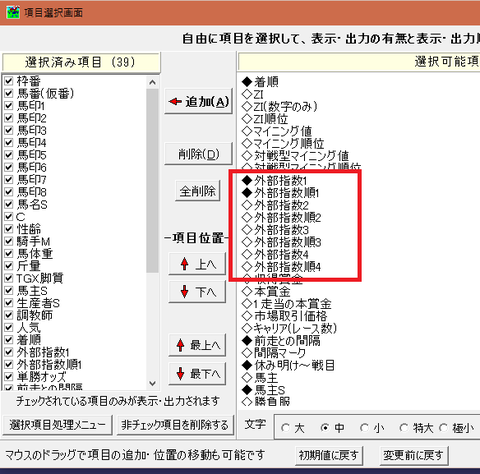Select 外部指数1 in the available list

pos(275,181)
